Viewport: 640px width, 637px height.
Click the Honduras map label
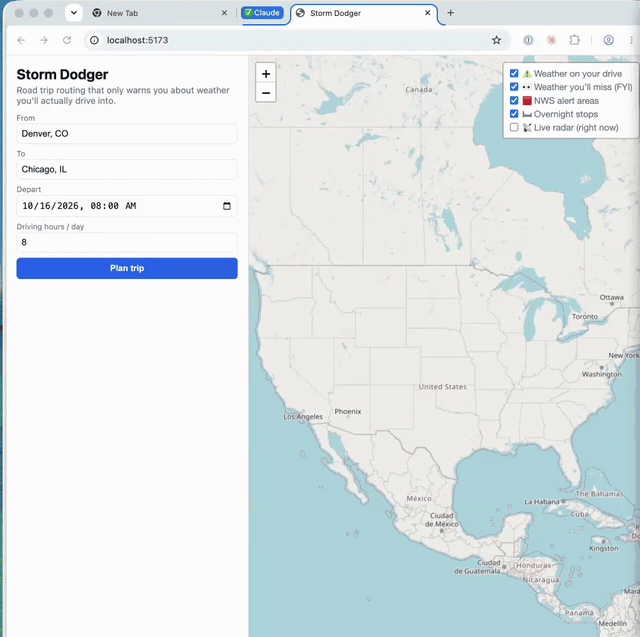[533, 565]
